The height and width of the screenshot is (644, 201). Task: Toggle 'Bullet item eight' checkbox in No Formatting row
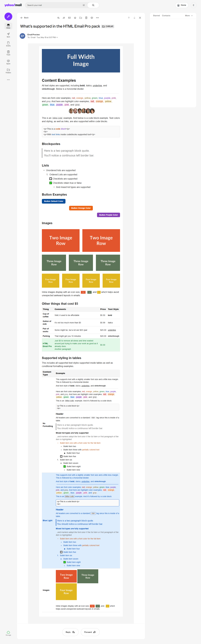click(x=65, y=466)
